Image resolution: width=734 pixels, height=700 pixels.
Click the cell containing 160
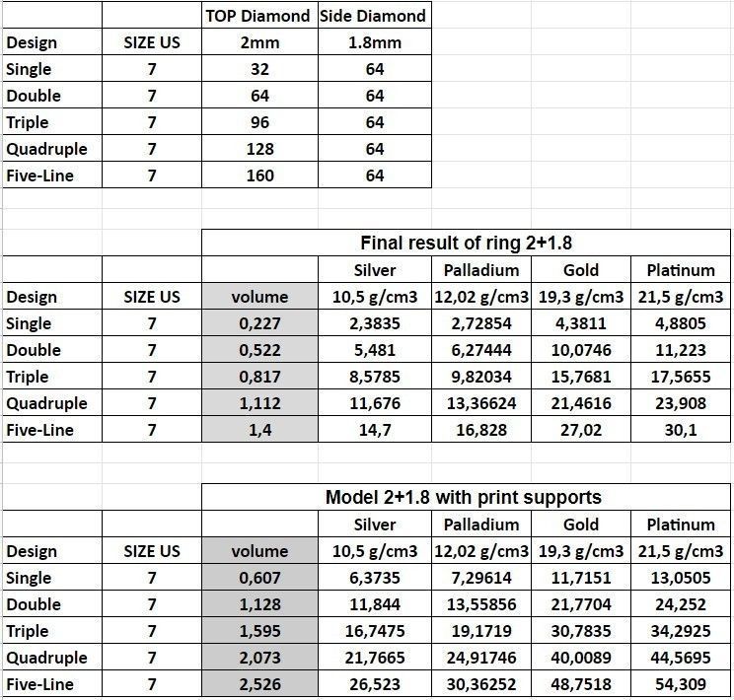click(259, 175)
